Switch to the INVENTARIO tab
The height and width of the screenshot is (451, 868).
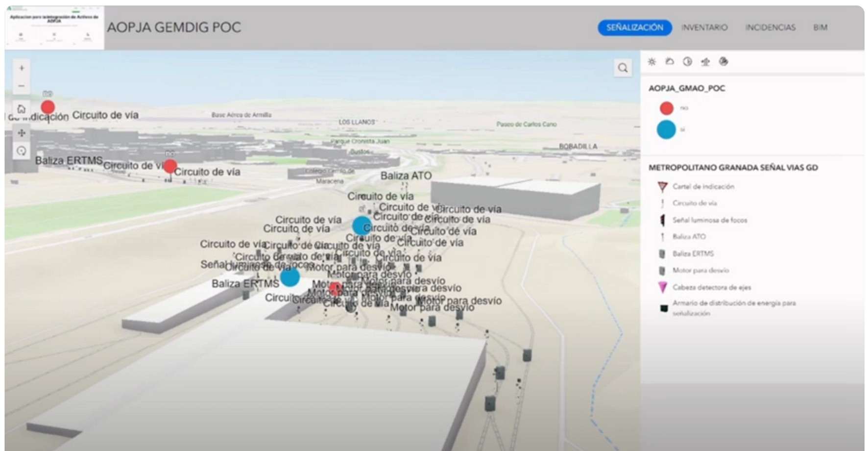click(704, 27)
